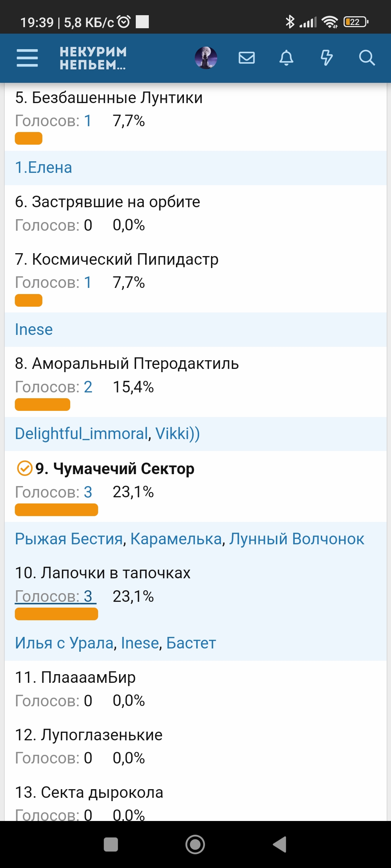This screenshot has width=391, height=868.
Task: Open the user profile avatar
Action: tap(206, 58)
